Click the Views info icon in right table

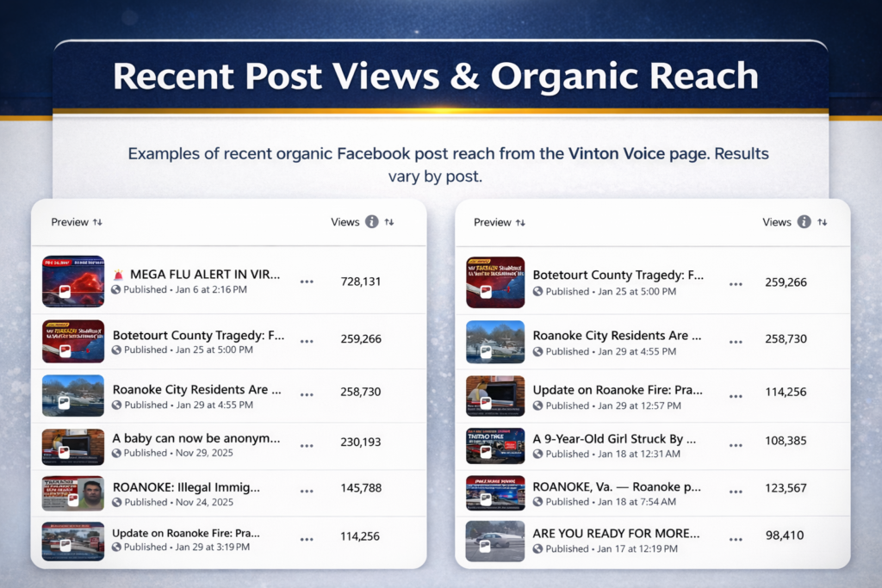(804, 222)
